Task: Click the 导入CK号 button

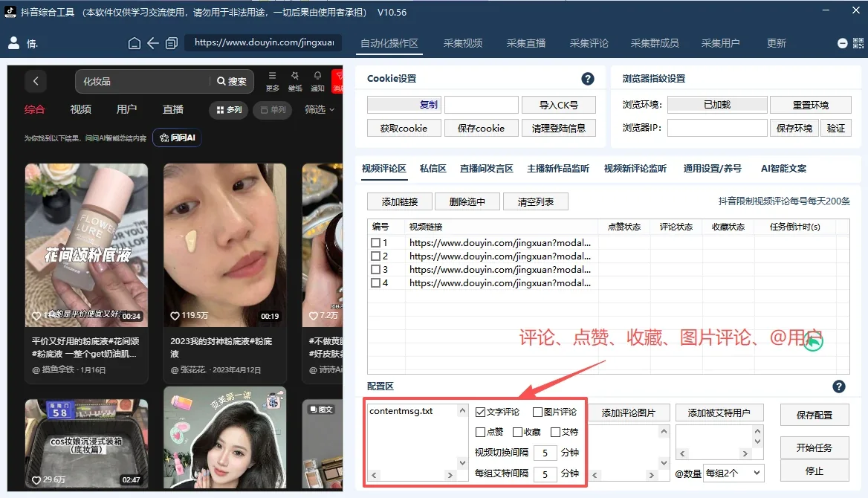Action: pyautogui.click(x=559, y=105)
